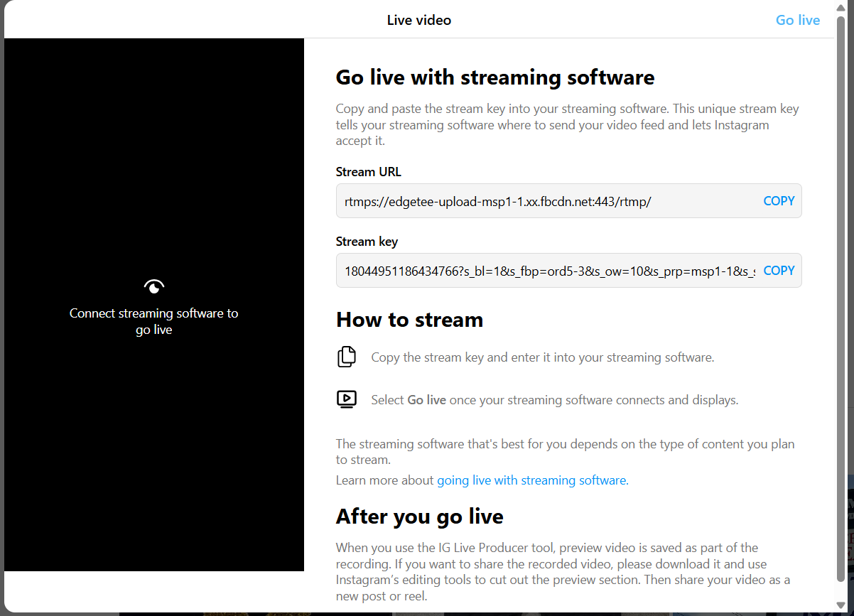Click the Go live with streaming software heading

pos(494,77)
